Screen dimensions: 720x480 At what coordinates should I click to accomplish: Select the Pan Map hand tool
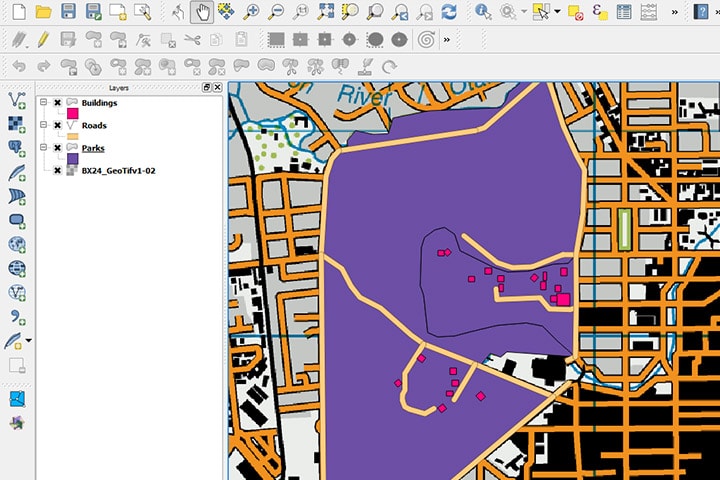tap(202, 12)
